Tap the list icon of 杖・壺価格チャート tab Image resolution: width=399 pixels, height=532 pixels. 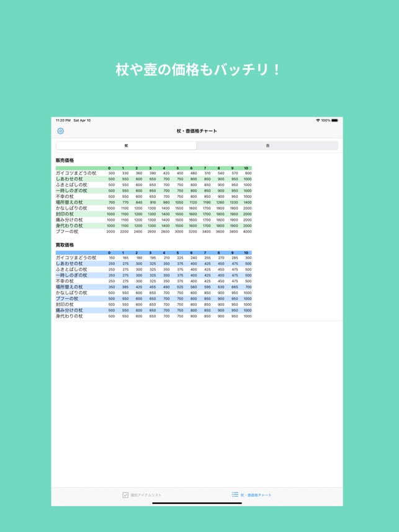(x=235, y=495)
